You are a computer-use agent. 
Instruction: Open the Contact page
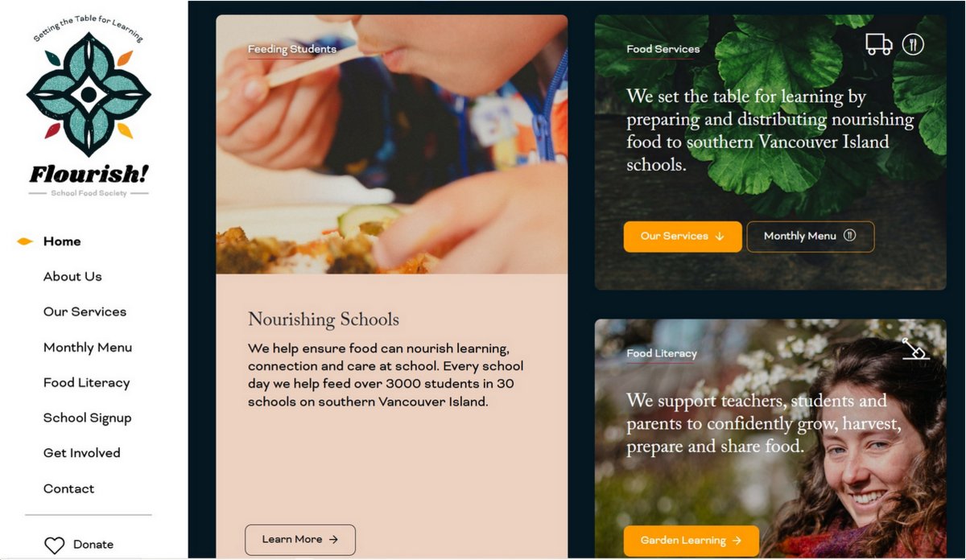68,488
